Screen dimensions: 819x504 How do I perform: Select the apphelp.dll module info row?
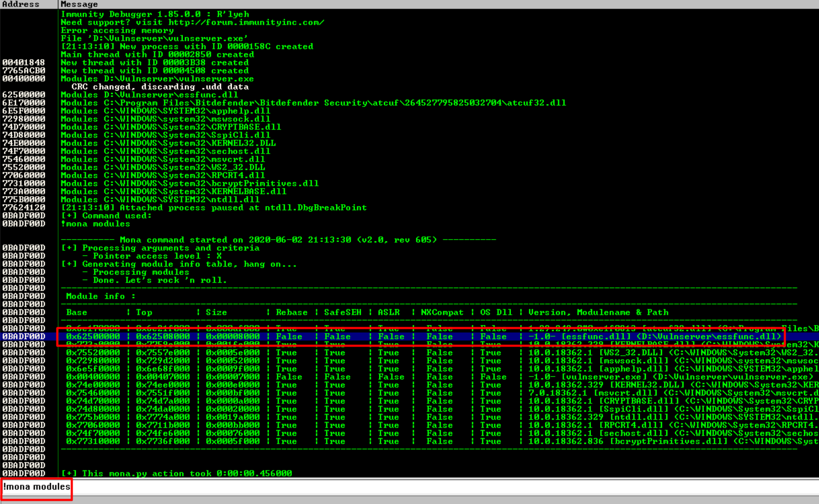(439, 369)
